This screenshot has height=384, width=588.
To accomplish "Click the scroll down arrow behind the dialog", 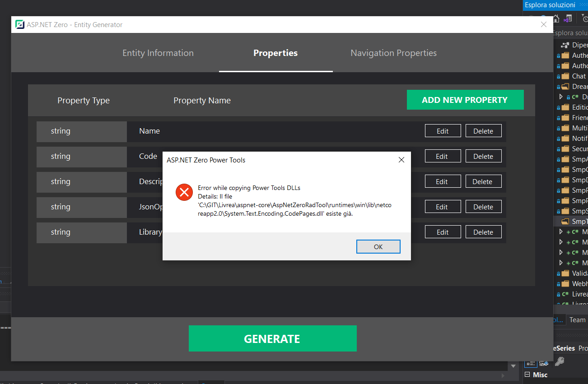I will click(513, 366).
